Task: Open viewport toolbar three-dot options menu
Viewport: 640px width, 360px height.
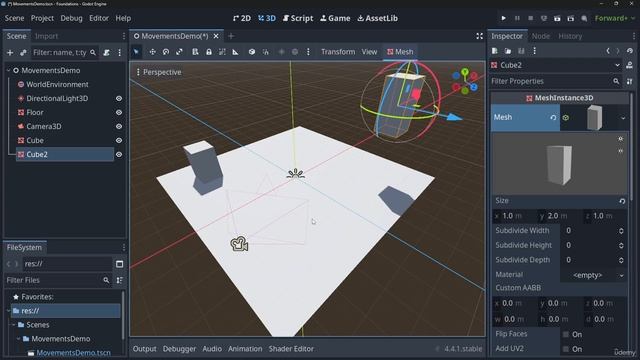Action: tap(308, 52)
